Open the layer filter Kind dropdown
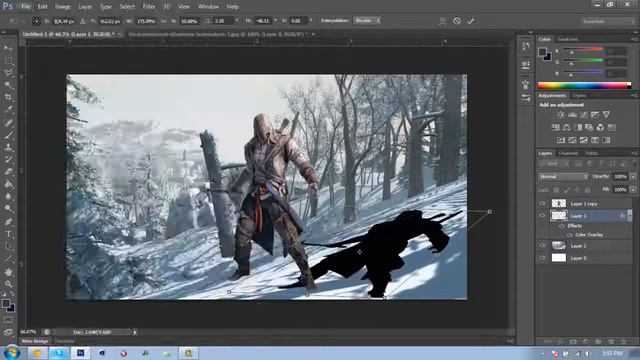640x360 pixels. click(554, 164)
